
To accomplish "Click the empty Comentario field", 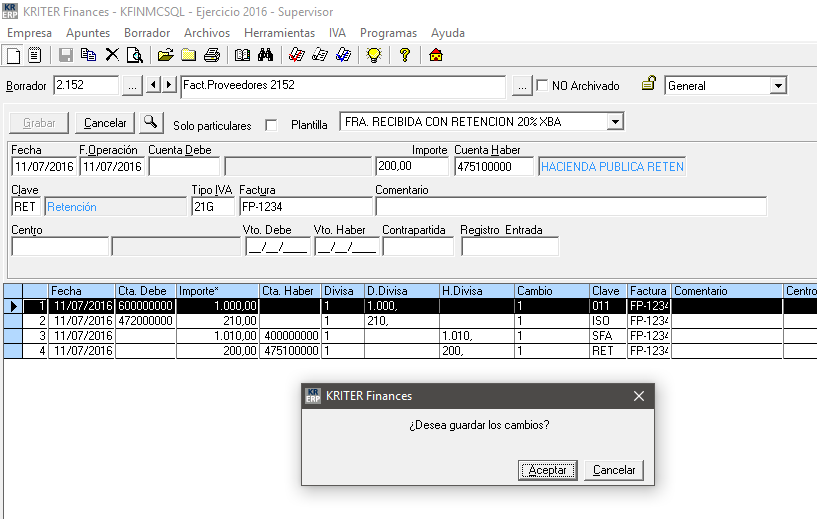I will tap(571, 207).
